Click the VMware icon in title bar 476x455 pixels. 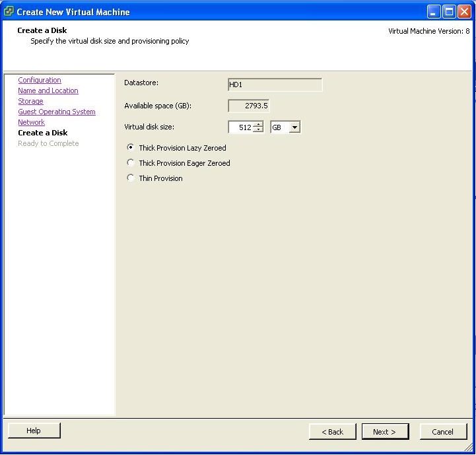point(9,11)
